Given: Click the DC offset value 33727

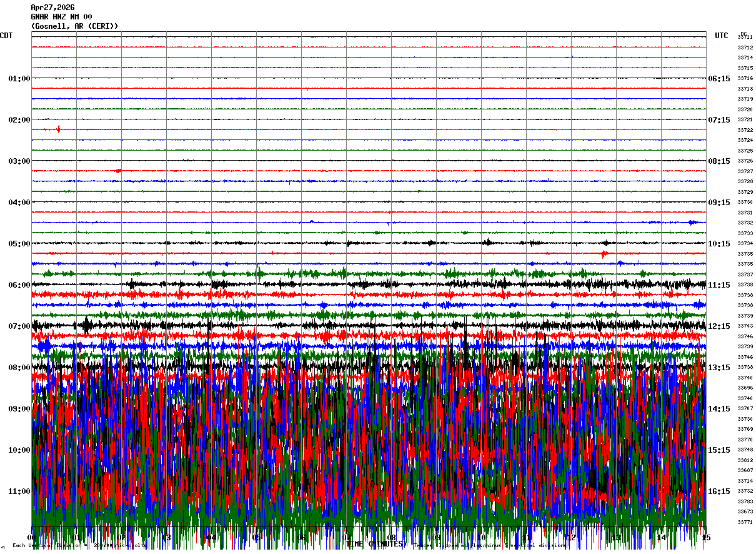Looking at the screenshot, I should point(745,171).
